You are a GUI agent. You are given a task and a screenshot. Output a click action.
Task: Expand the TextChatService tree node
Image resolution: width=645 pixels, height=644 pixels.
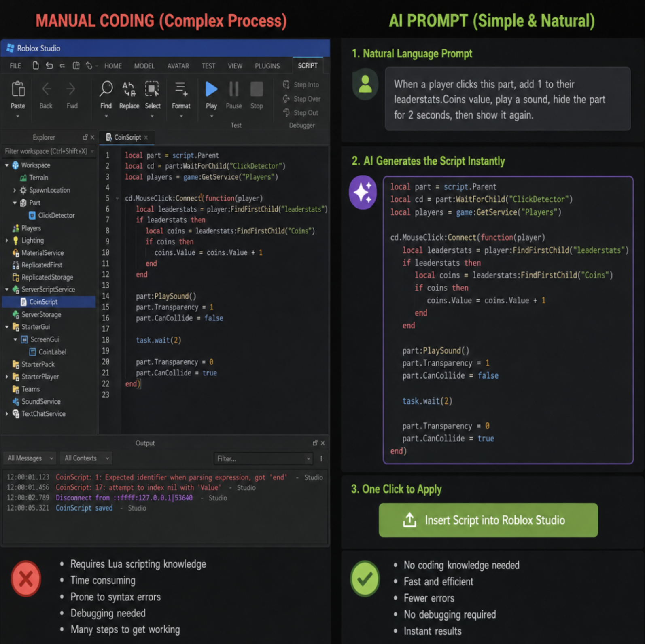click(7, 414)
